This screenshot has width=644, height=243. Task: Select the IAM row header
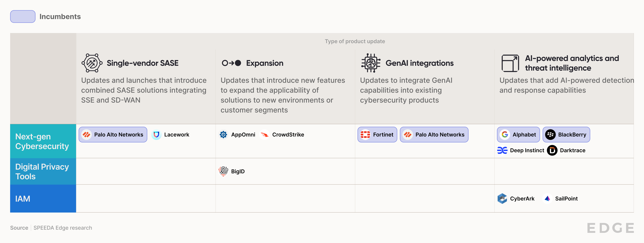(x=43, y=199)
